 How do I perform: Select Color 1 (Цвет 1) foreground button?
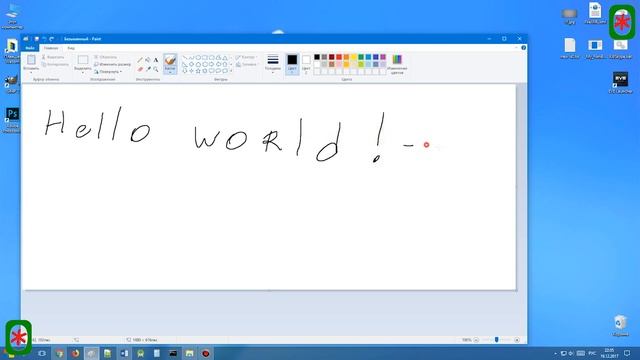[292, 64]
